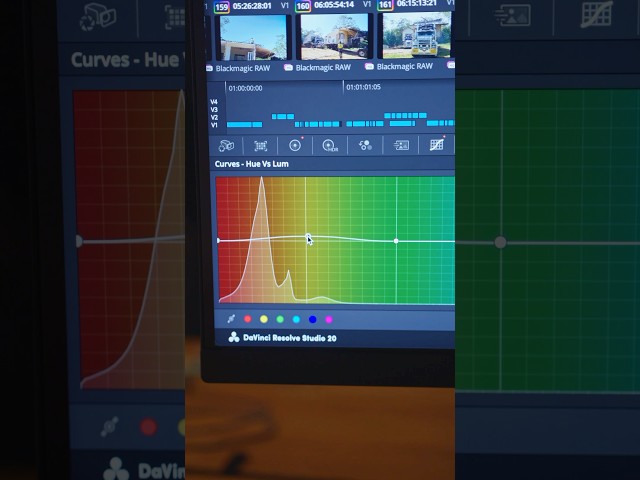Click the DaVinci Resolve logo icon
The width and height of the screenshot is (640, 480).
coord(234,337)
